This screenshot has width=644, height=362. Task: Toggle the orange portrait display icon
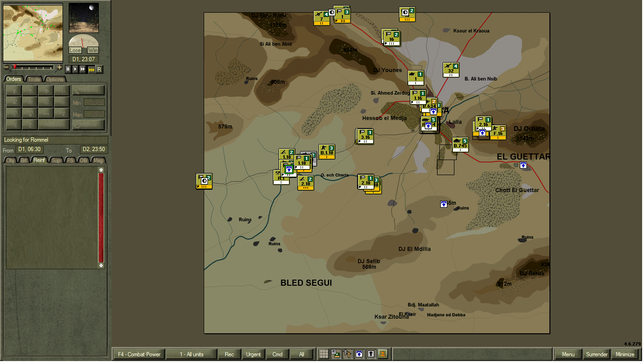[x=383, y=354]
